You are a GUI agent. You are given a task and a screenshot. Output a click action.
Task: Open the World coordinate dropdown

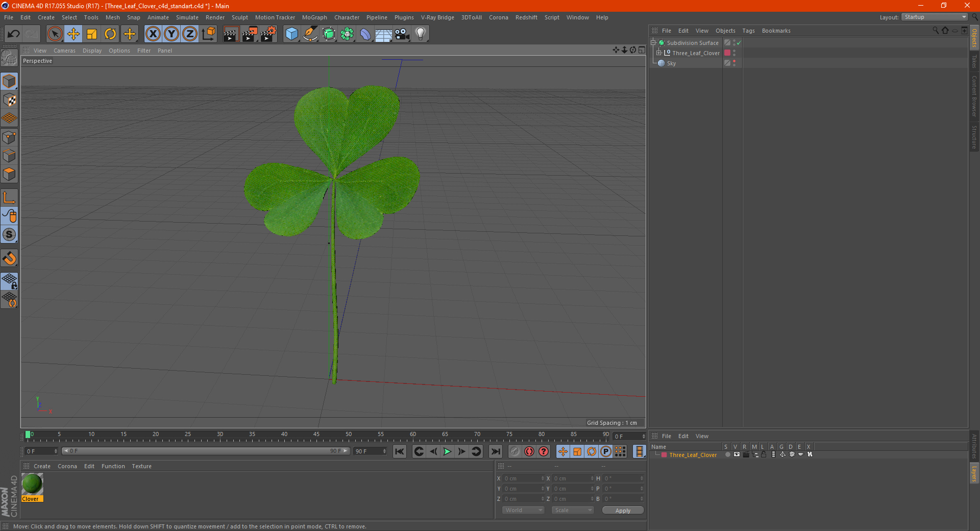point(523,510)
